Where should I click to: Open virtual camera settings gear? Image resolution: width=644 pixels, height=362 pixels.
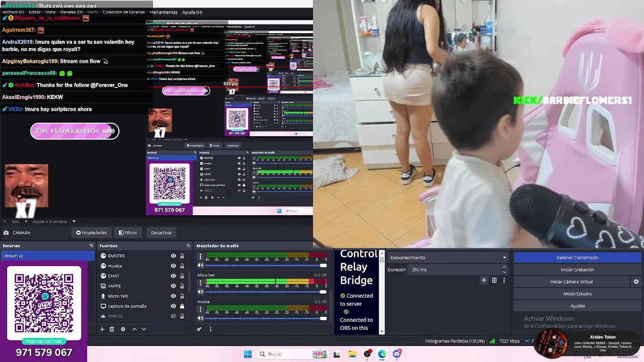[636, 282]
